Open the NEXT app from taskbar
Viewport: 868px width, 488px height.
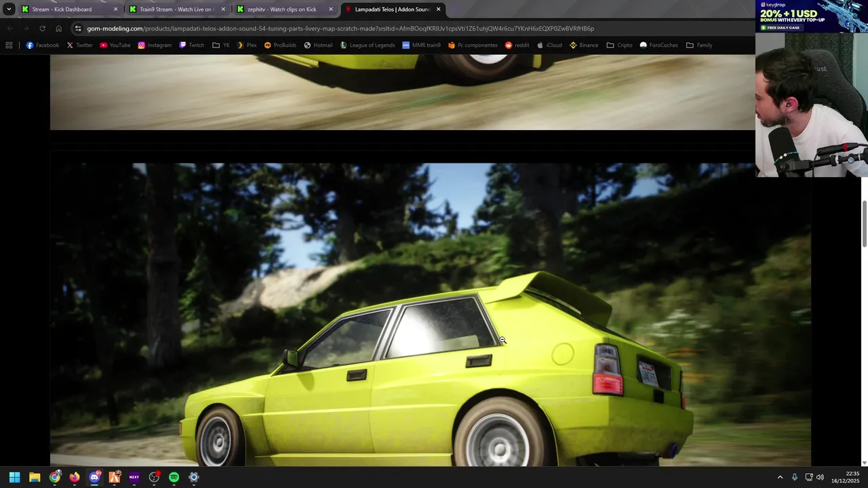[134, 477]
